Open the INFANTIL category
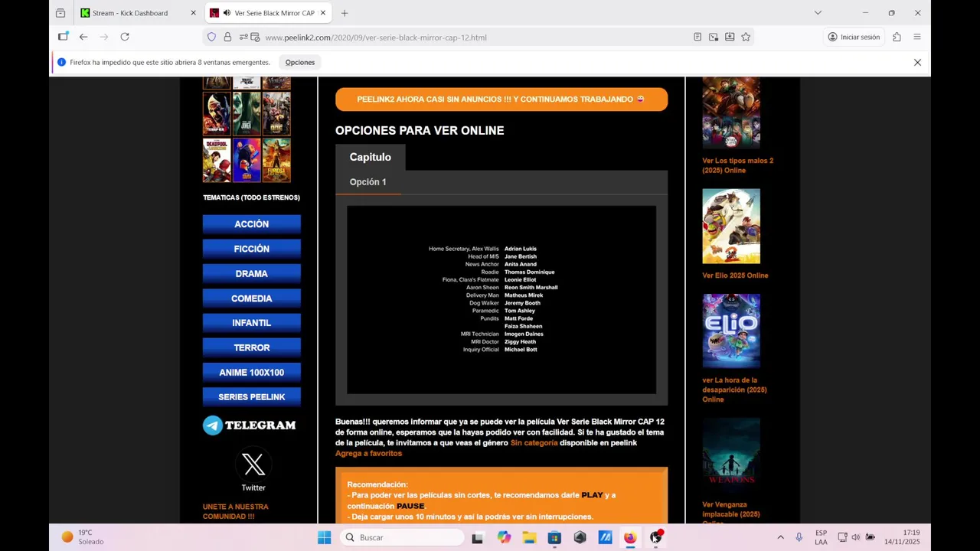The image size is (980, 551). [x=252, y=323]
